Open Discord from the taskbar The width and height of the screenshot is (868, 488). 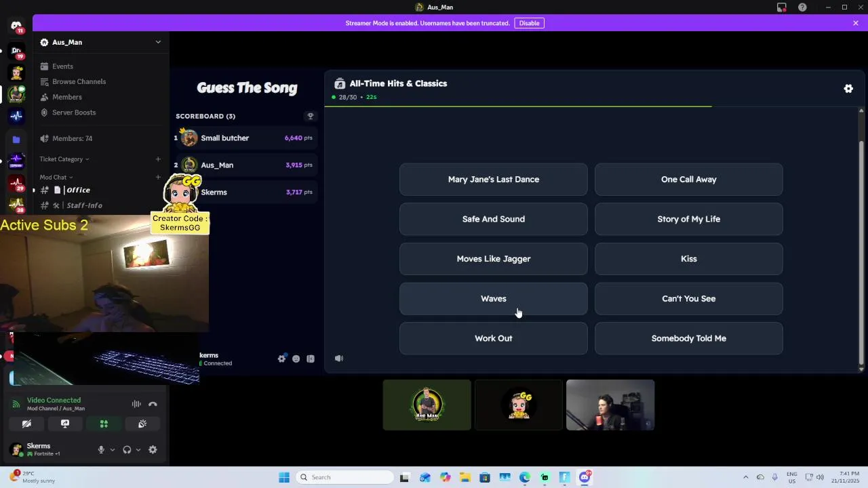[x=585, y=477]
